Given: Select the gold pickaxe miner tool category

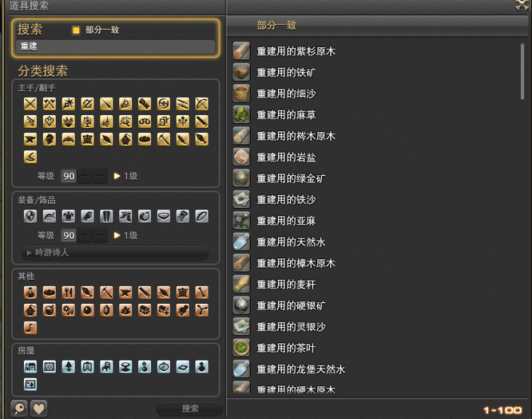Looking at the screenshot, I should (x=164, y=139).
